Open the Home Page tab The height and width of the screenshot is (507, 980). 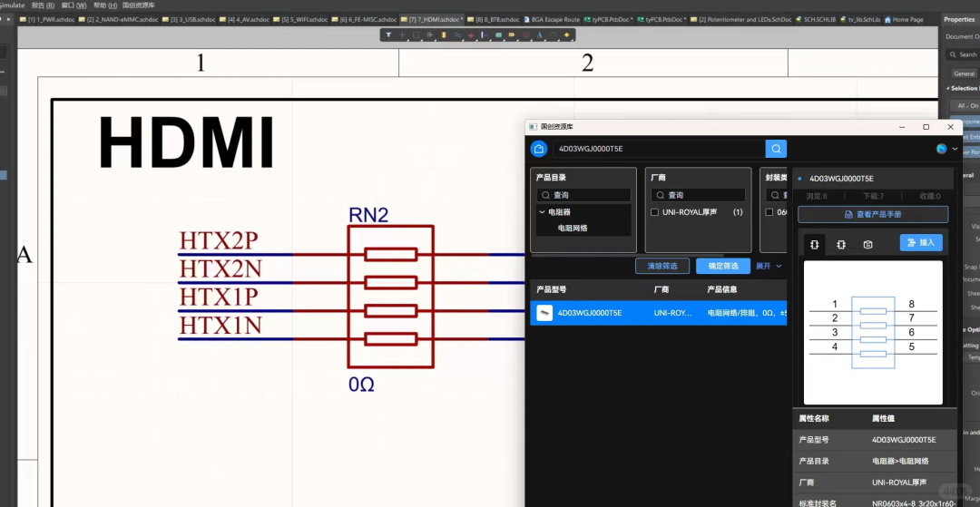pos(903,19)
